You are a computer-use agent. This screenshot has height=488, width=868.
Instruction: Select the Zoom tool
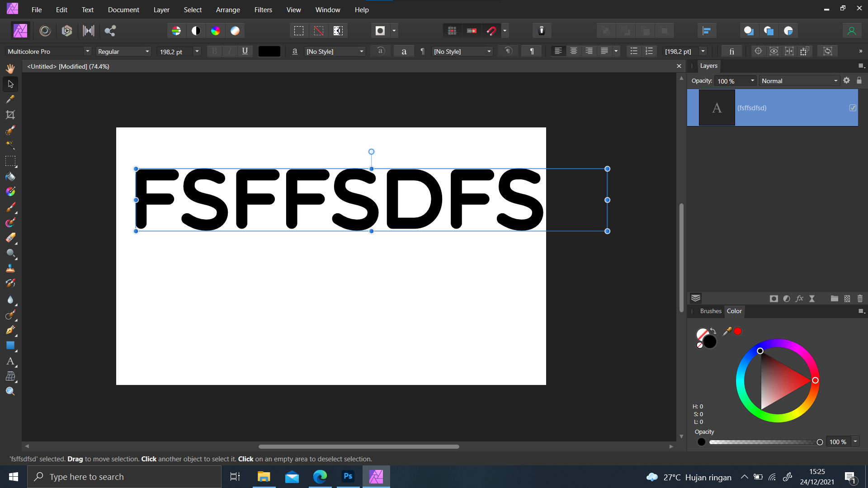point(10,391)
